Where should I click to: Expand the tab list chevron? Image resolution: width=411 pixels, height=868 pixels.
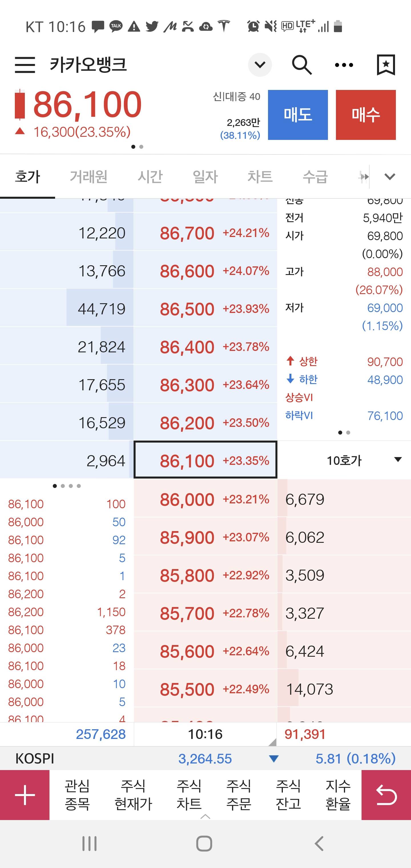pyautogui.click(x=390, y=176)
